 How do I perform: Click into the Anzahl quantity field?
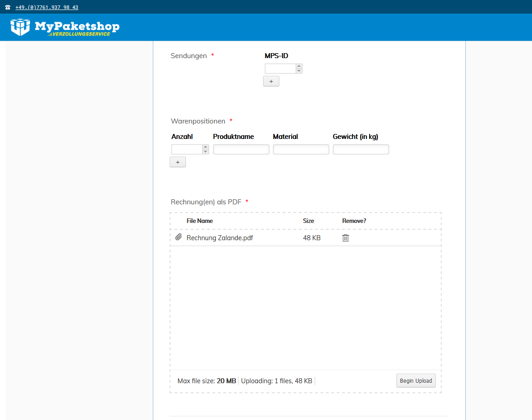click(186, 149)
